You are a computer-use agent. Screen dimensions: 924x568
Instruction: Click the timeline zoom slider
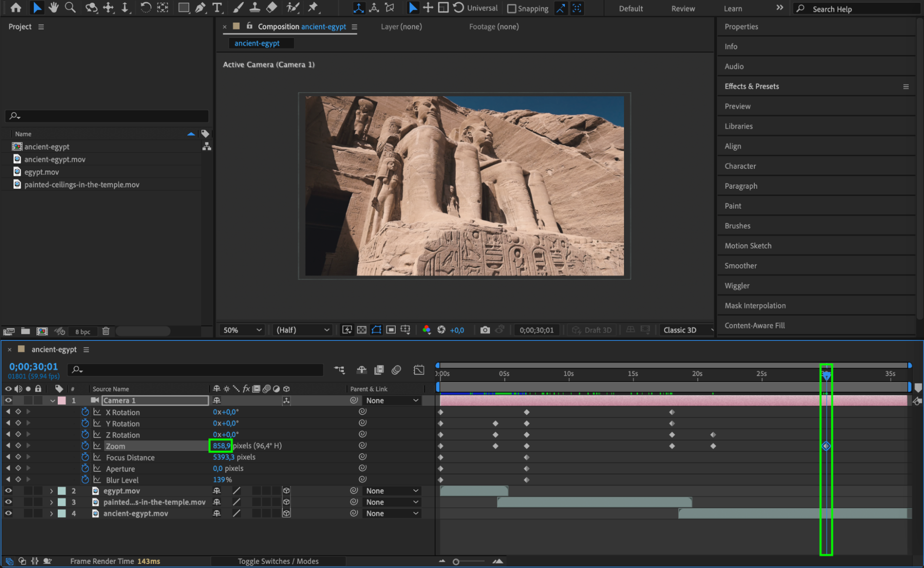coord(456,562)
